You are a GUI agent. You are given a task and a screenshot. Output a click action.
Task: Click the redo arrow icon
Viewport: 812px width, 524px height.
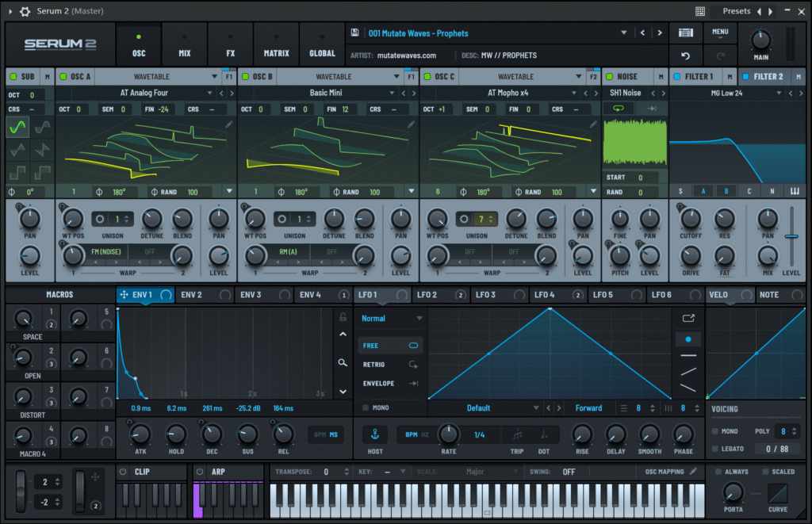pos(720,55)
